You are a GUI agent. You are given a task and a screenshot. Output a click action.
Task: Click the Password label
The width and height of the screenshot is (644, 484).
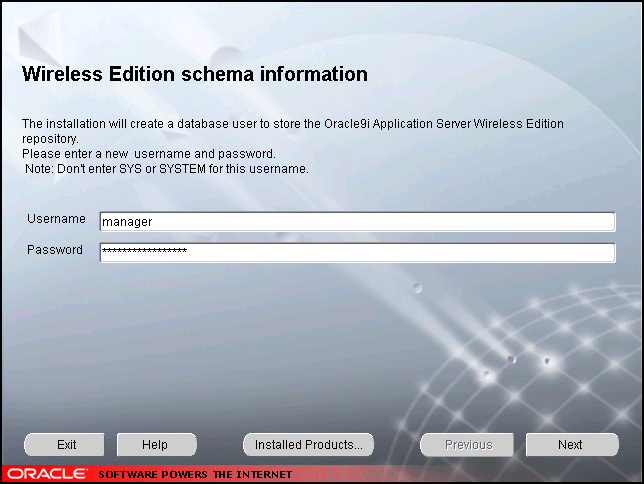[55, 250]
